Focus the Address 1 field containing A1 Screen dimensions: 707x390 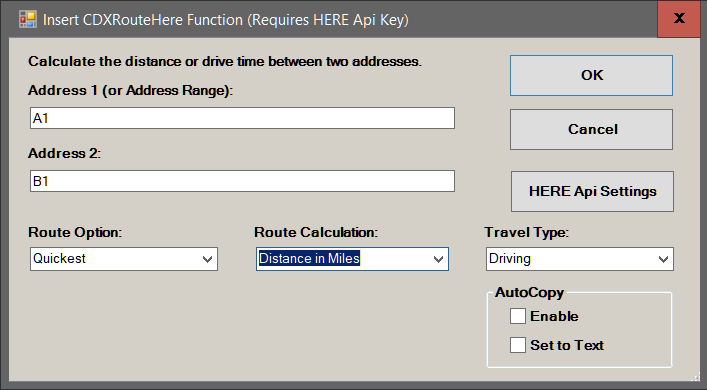pyautogui.click(x=242, y=118)
